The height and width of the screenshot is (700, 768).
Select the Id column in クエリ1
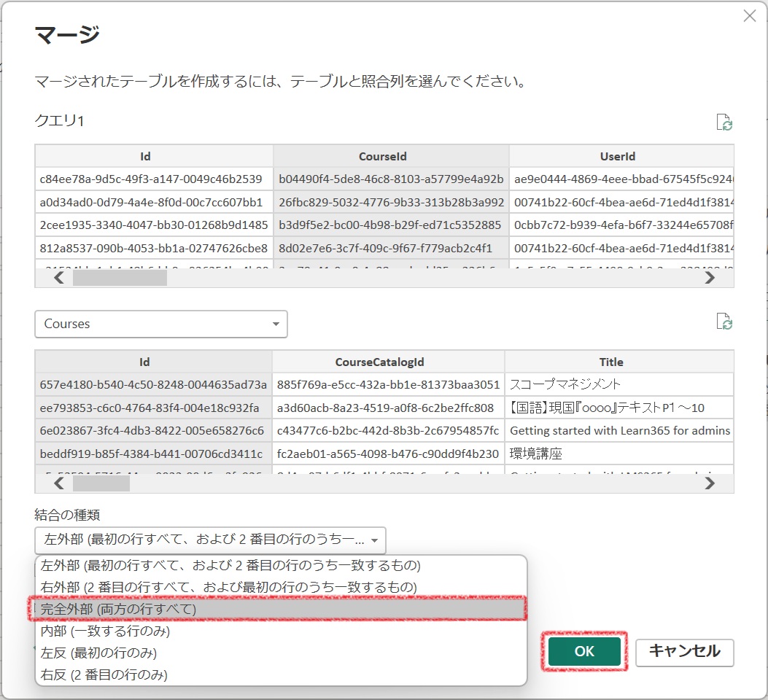pos(144,156)
